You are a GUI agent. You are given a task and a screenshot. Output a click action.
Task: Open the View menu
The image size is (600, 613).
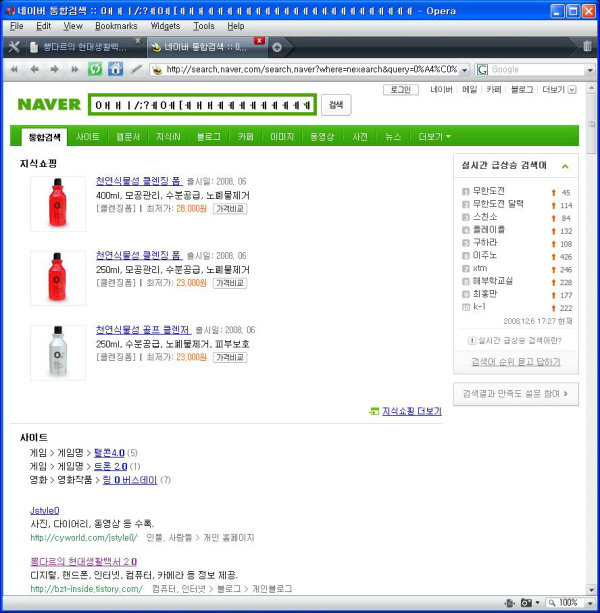(73, 26)
